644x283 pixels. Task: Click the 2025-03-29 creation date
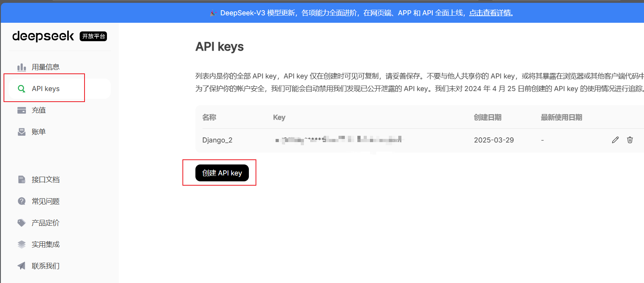tap(494, 140)
